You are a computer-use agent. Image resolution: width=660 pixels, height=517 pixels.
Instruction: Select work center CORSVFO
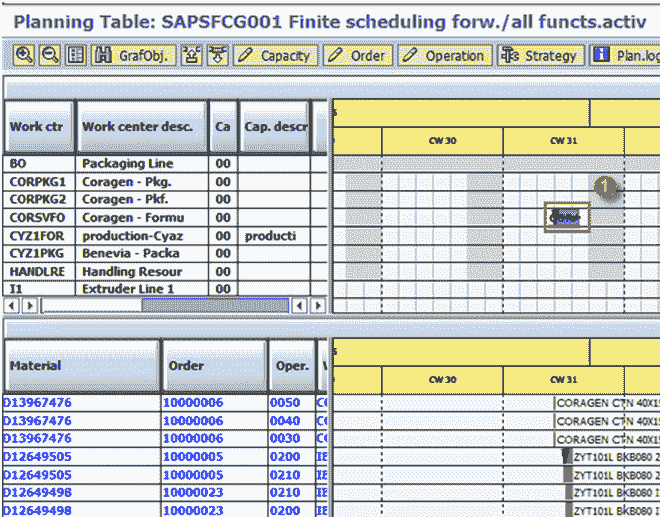37,218
